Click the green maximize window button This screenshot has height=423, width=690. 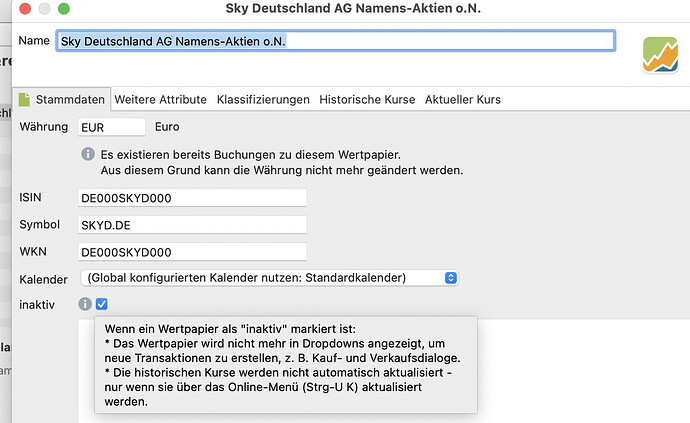click(x=64, y=8)
